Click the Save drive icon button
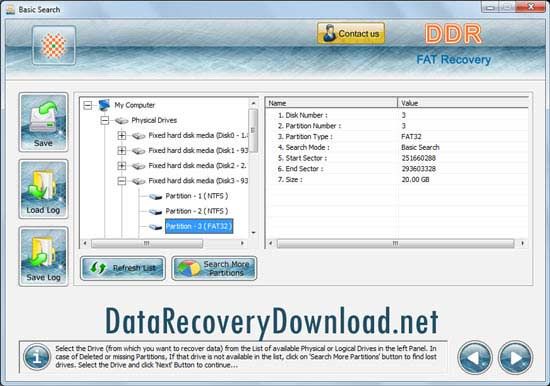 click(43, 122)
